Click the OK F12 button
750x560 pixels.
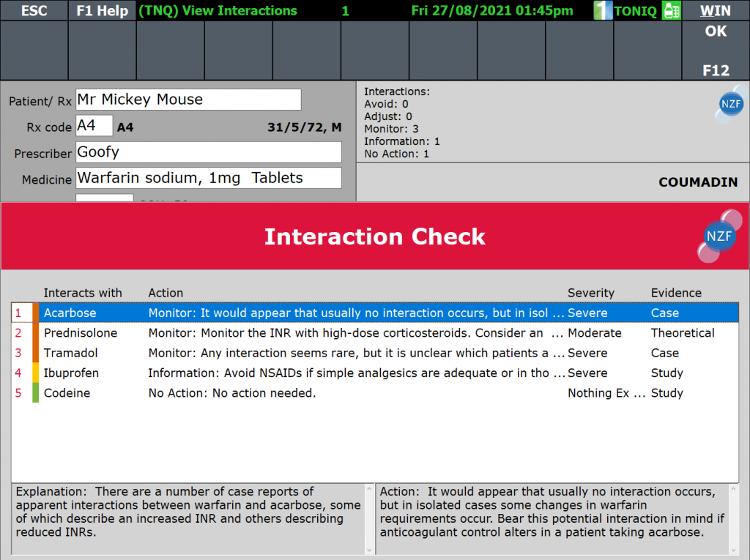716,51
